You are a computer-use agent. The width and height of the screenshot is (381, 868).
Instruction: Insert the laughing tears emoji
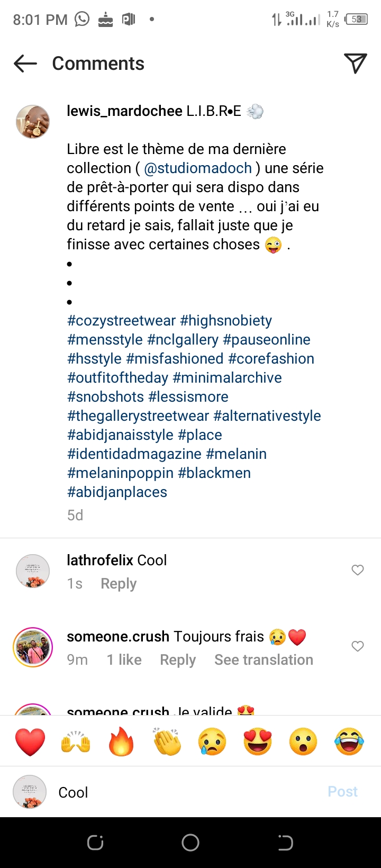pos(349,742)
